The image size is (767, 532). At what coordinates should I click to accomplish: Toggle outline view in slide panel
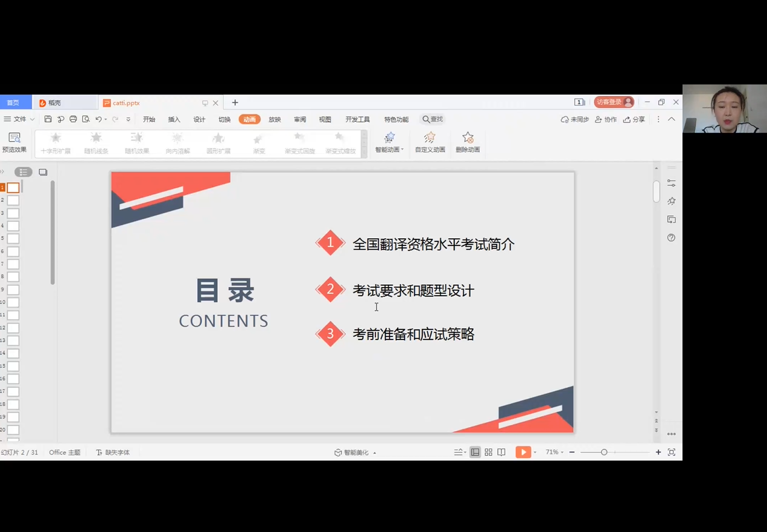[x=24, y=172]
